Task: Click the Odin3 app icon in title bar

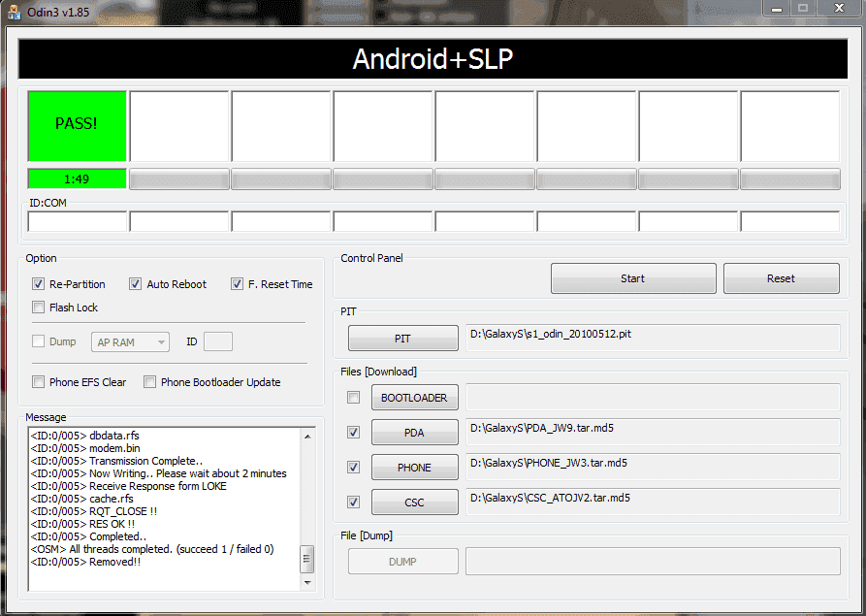Action: coord(15,11)
